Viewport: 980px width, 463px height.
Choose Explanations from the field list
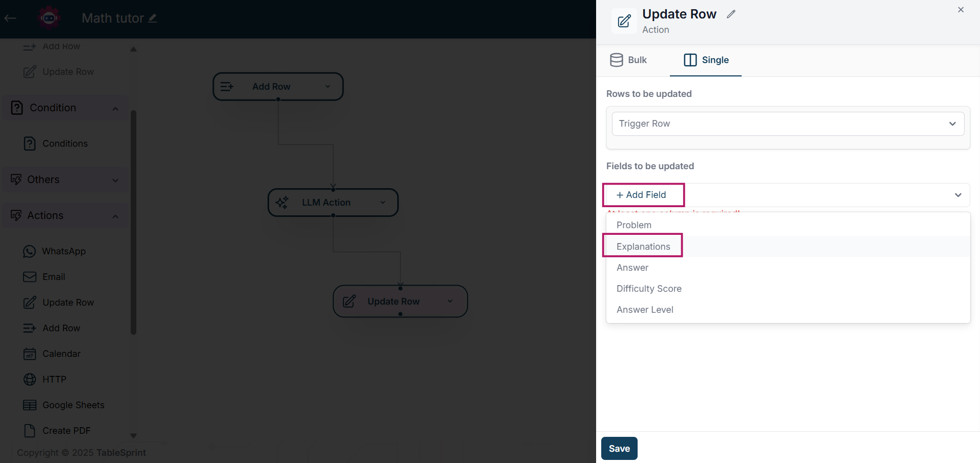(643, 247)
